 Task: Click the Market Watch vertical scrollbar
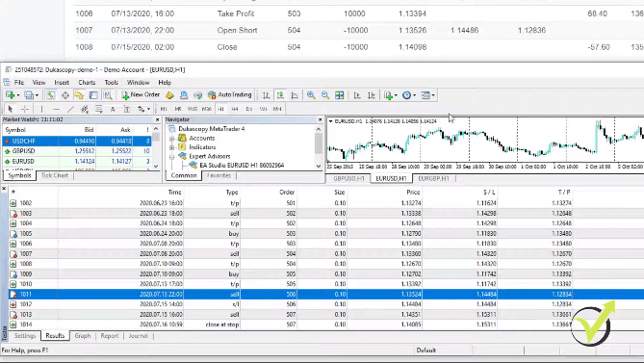(x=156, y=147)
